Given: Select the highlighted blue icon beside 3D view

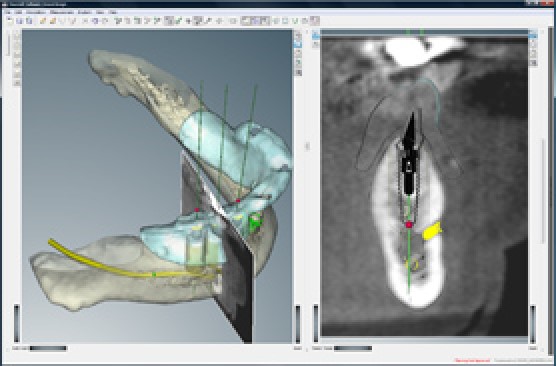Looking at the screenshot, I should [298, 44].
